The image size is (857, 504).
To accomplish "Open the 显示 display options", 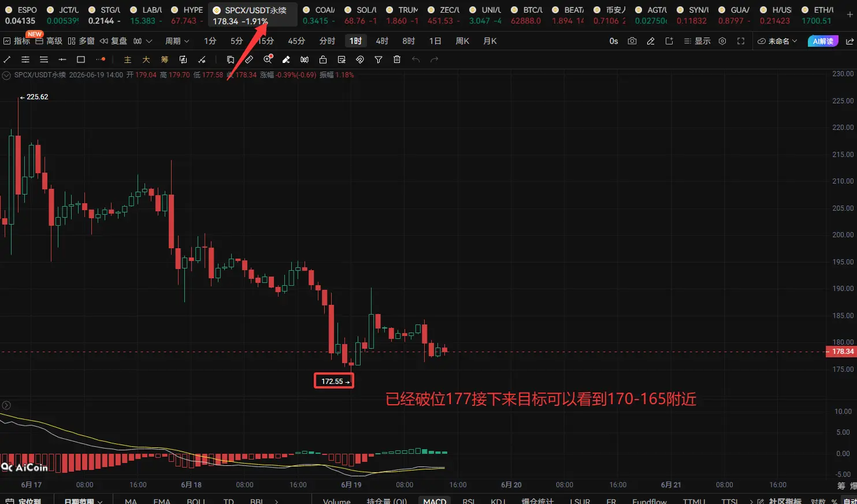I will (697, 41).
